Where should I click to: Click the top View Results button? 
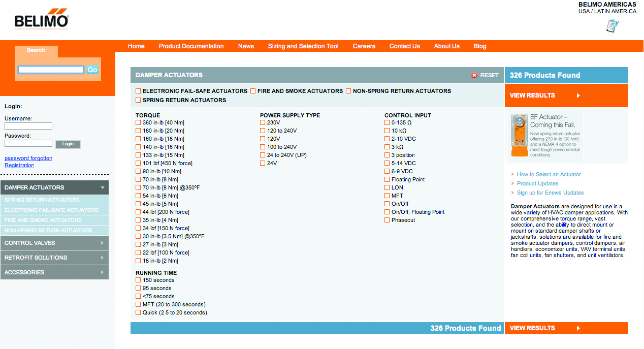point(566,96)
